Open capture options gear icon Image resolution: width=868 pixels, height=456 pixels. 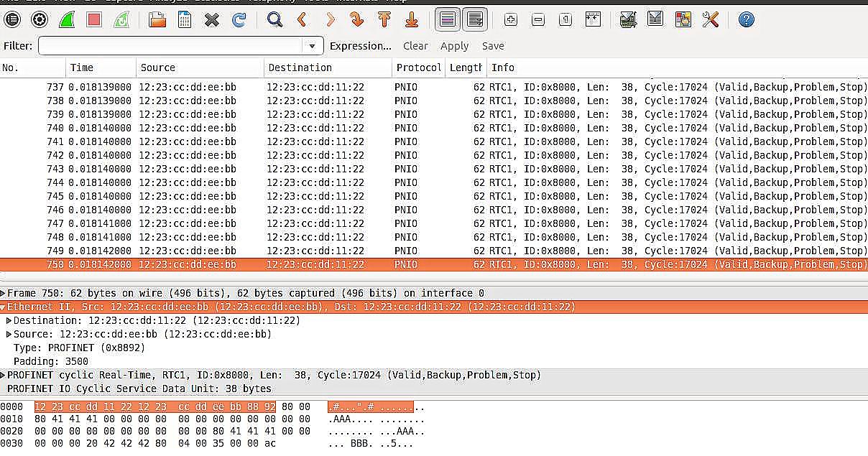coord(40,19)
